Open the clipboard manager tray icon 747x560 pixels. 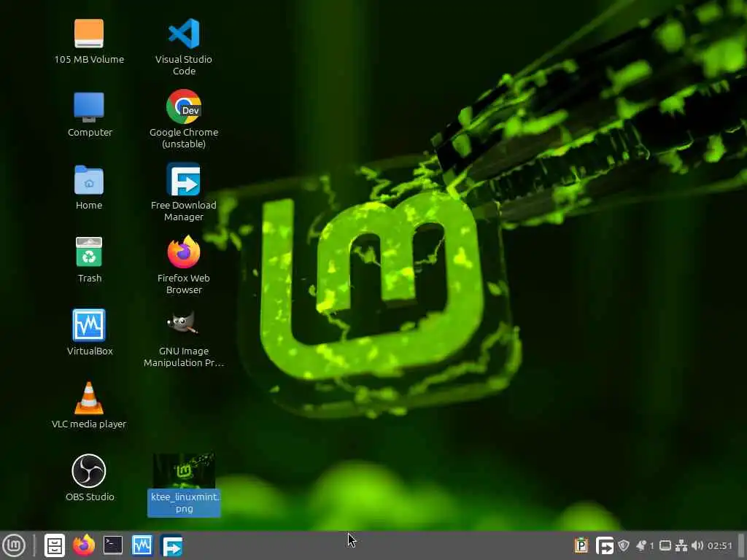[581, 545]
